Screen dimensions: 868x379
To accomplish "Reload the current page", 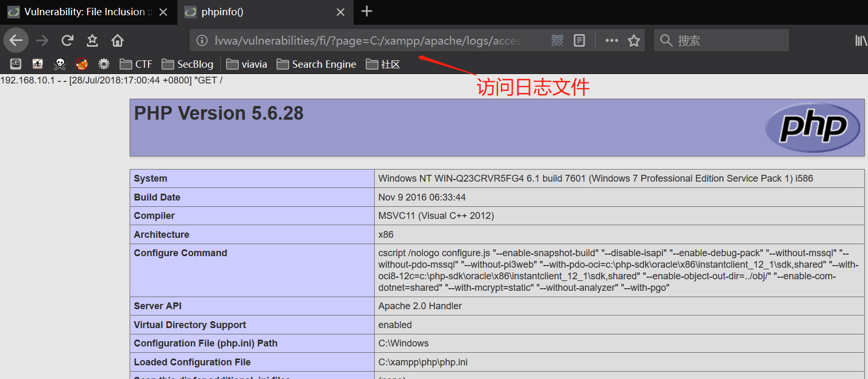I will tap(67, 40).
